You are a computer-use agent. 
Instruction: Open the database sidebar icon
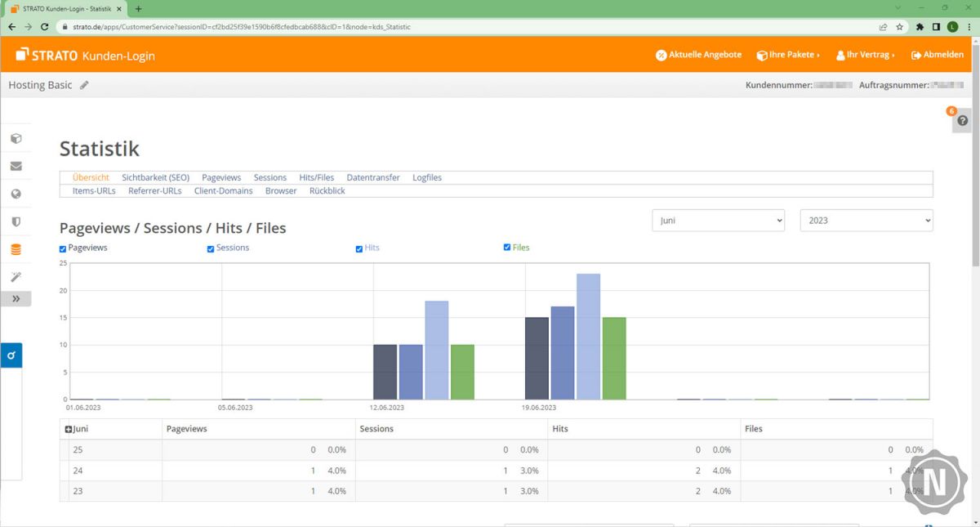pos(16,249)
